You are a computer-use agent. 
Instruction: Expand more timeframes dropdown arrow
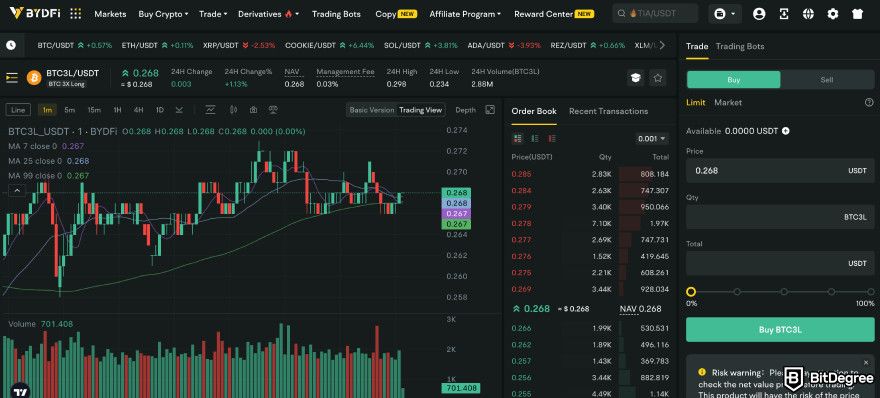coord(179,110)
